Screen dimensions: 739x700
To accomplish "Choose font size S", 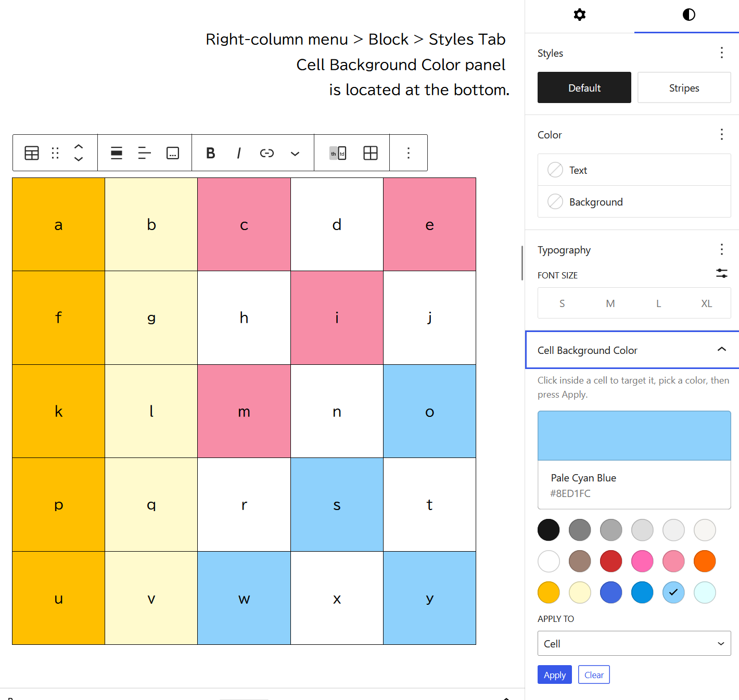I will [562, 303].
